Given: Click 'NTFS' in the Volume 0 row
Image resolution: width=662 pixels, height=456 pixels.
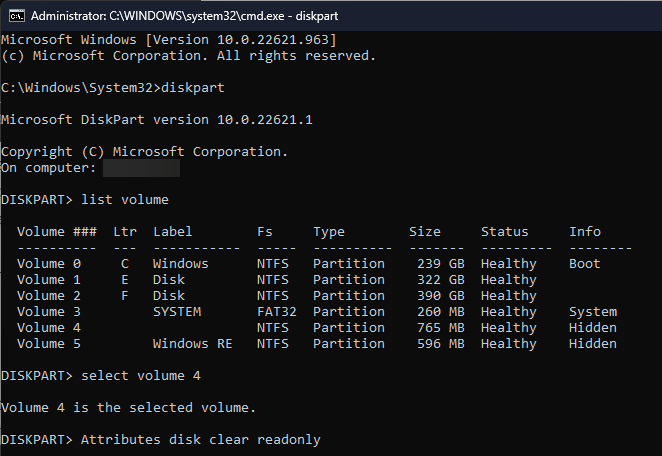Looking at the screenshot, I should point(273,263).
